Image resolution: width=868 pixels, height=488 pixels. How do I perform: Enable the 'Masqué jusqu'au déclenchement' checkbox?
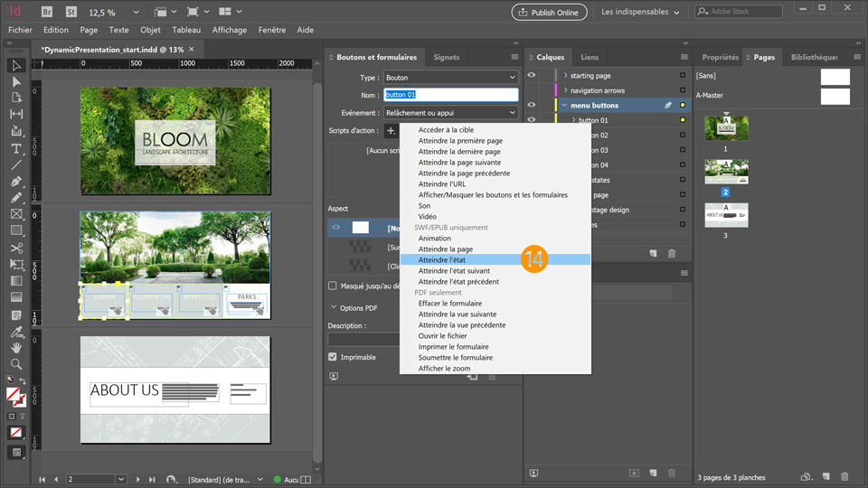pyautogui.click(x=334, y=286)
